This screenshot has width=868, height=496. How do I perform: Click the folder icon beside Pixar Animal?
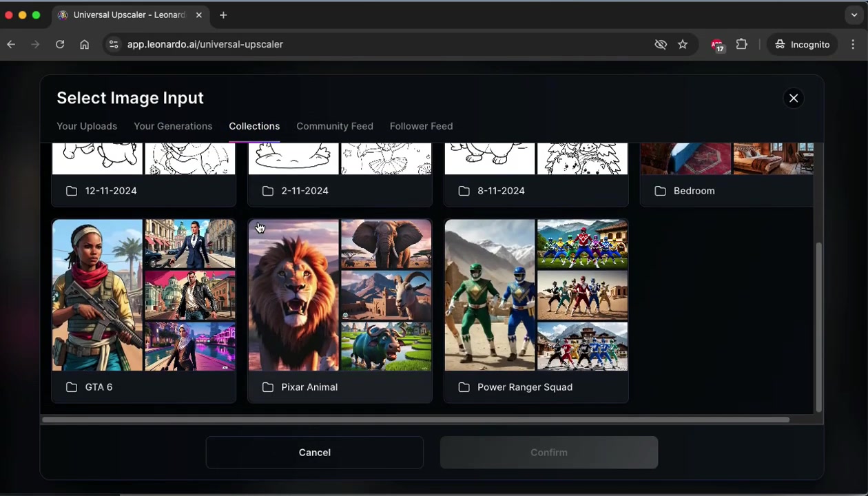(x=268, y=387)
